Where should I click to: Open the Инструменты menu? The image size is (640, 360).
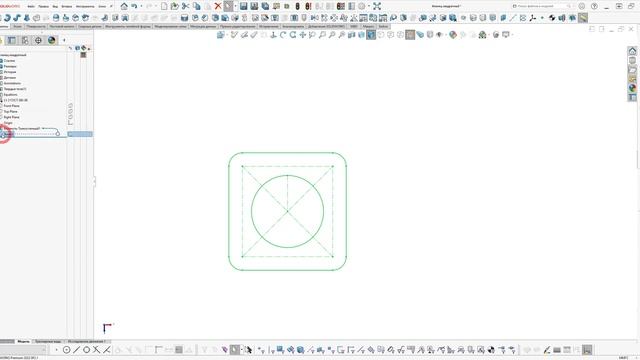[x=85, y=7]
